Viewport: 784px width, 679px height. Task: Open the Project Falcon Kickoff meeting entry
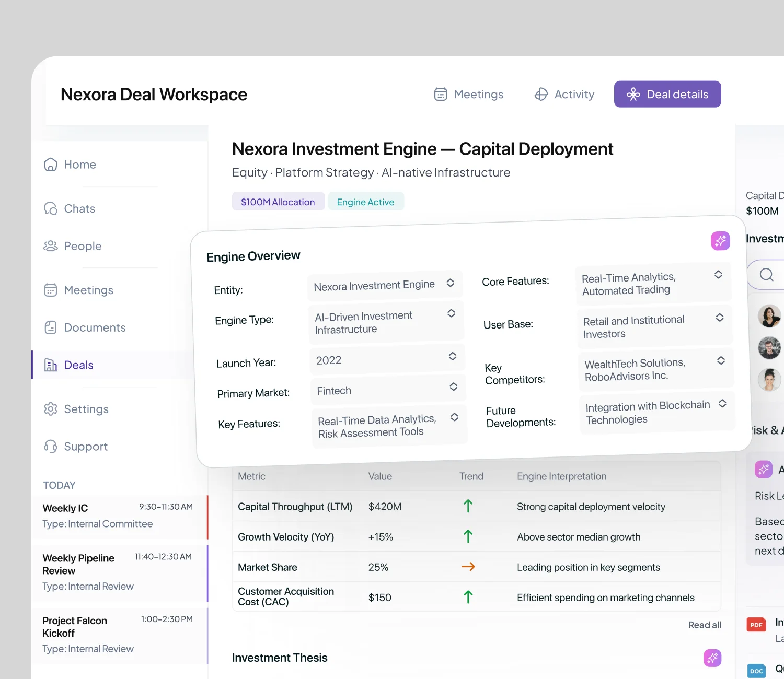(x=119, y=635)
